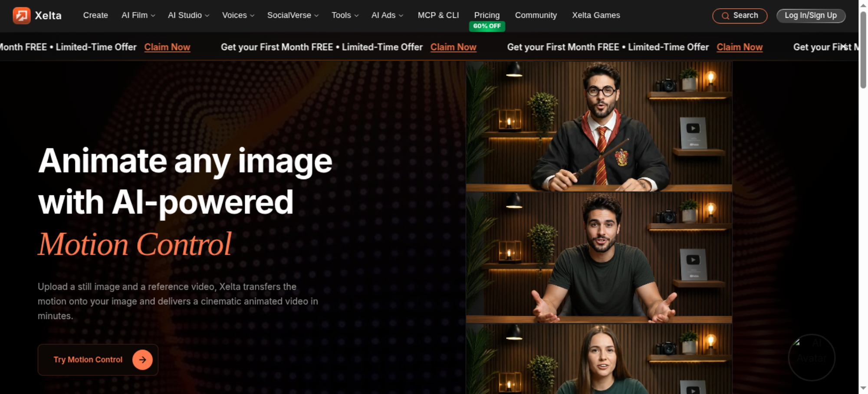The image size is (868, 394).
Task: Click the rightmost Claim Now link
Action: click(740, 47)
